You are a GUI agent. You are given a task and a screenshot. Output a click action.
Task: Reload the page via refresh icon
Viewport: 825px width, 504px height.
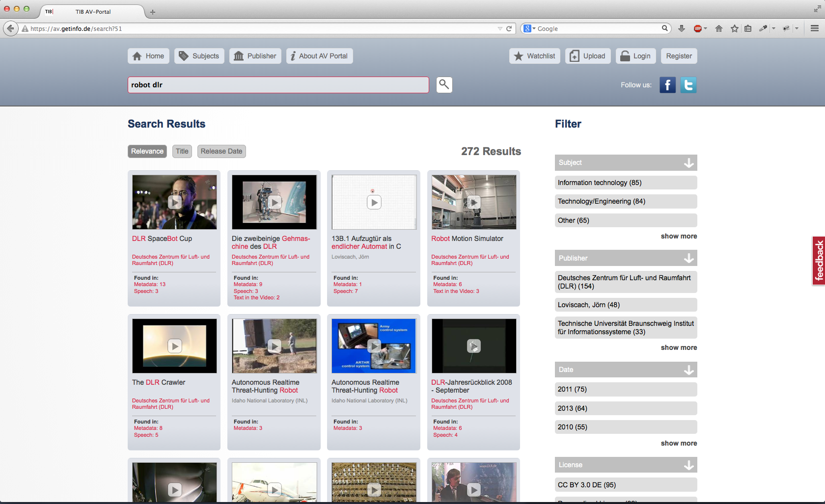509,28
